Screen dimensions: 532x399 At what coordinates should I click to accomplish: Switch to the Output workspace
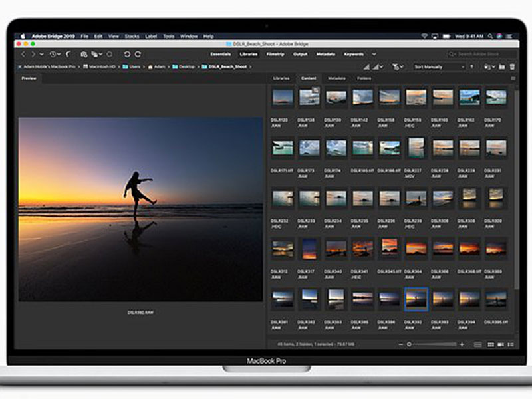coord(301,55)
